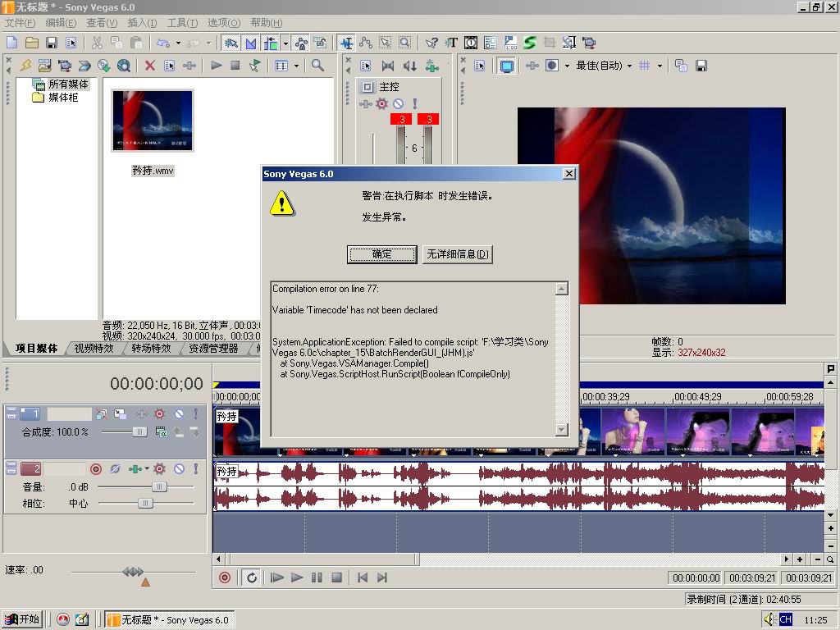Screen dimensions: 840x630
Task: Click Record in the transport bar
Action: (225, 577)
